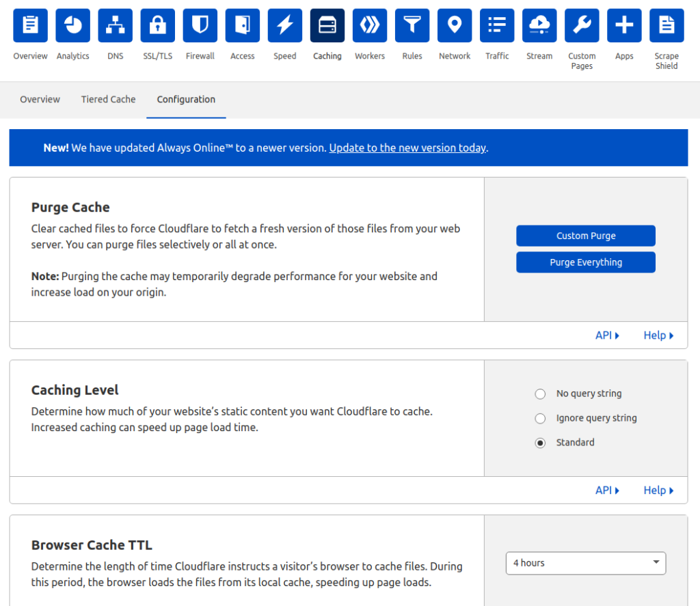Go to the Network location pin icon

point(455,25)
